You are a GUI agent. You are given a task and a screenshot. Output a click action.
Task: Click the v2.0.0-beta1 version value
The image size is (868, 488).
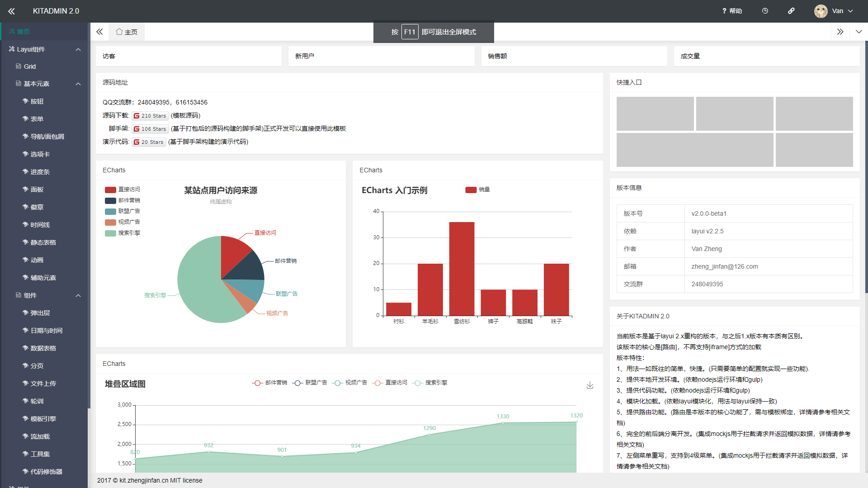point(709,213)
